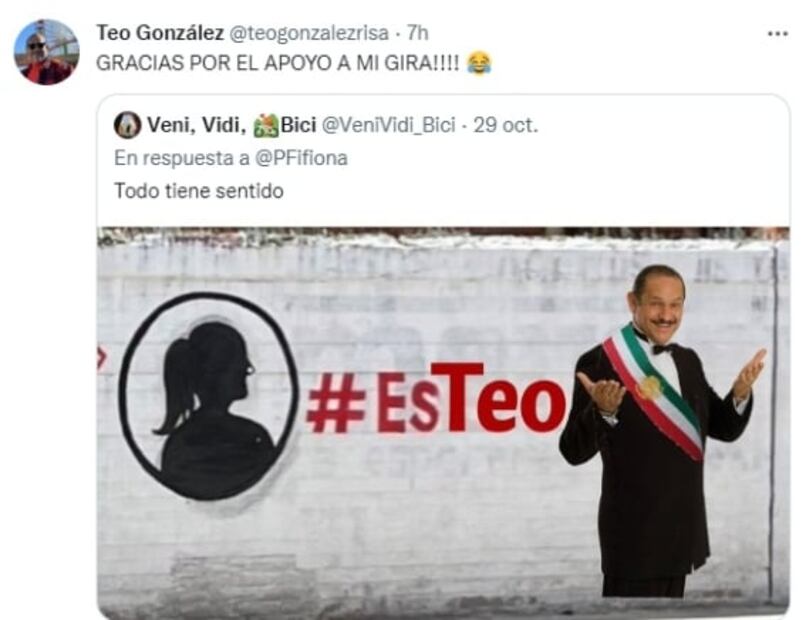Click the laughing-crying emoji in the tweet
Screen dimensions: 806x620
click(x=479, y=63)
